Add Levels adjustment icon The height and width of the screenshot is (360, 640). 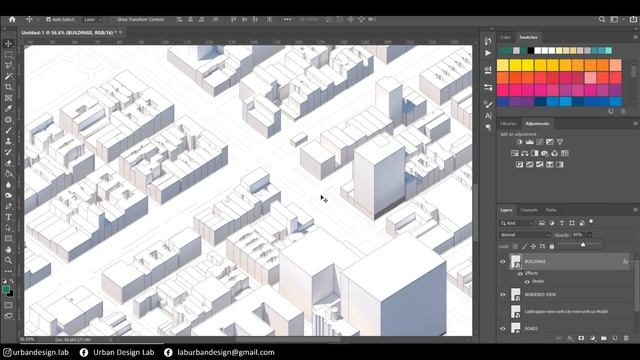(529, 142)
